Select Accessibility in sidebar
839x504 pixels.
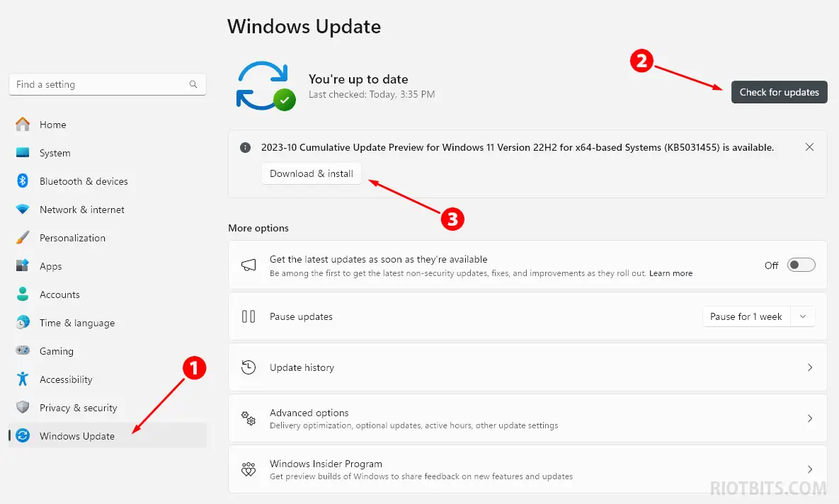(x=107, y=379)
